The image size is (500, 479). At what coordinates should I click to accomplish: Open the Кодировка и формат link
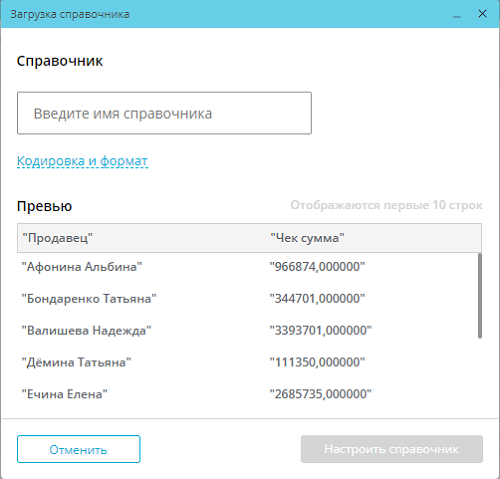coord(82,161)
